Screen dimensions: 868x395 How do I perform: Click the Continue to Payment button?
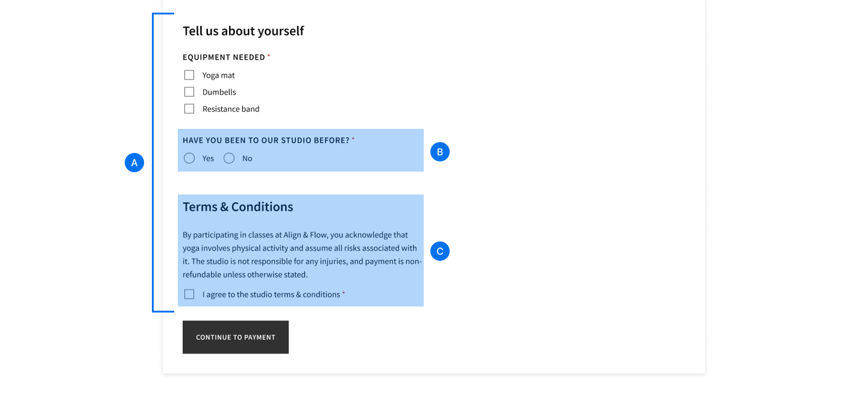click(x=236, y=337)
